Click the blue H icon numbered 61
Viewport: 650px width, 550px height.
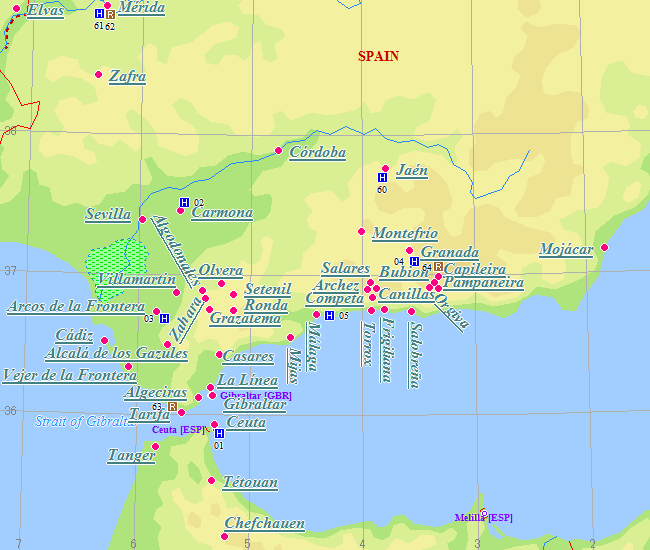coord(99,14)
